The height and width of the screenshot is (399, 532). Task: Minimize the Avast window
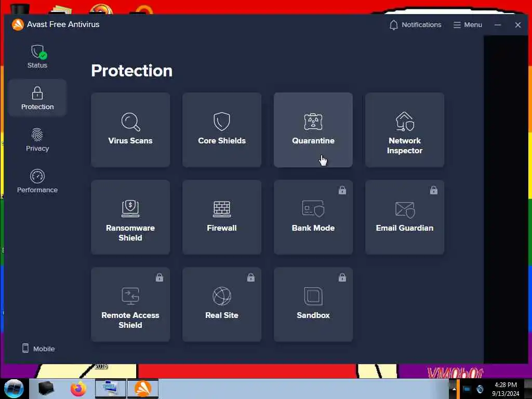tap(498, 25)
